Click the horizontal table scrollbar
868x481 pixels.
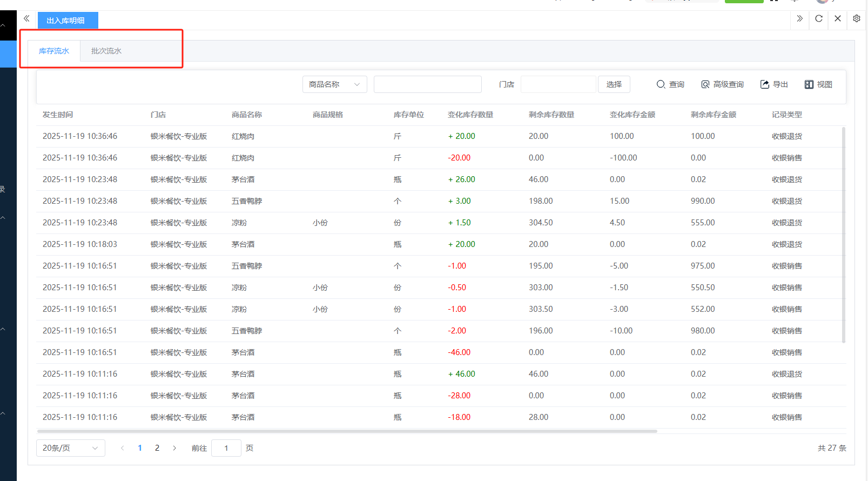point(347,431)
